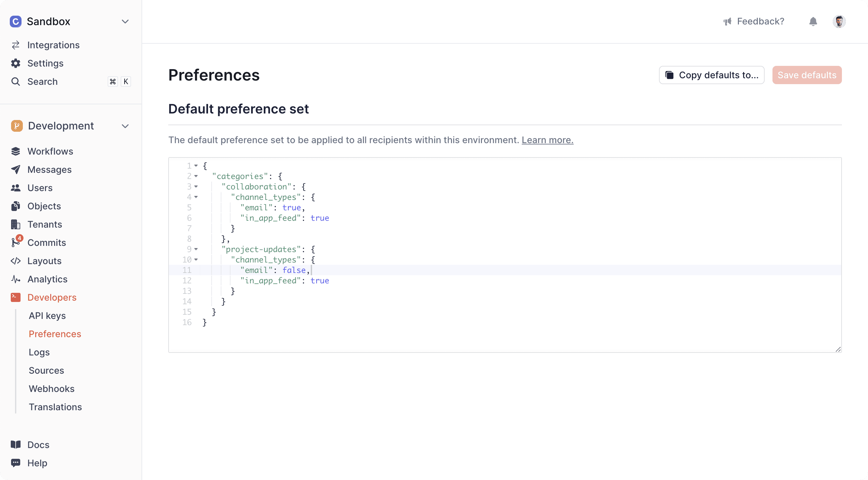
Task: Open the Messages section
Action: coord(49,170)
